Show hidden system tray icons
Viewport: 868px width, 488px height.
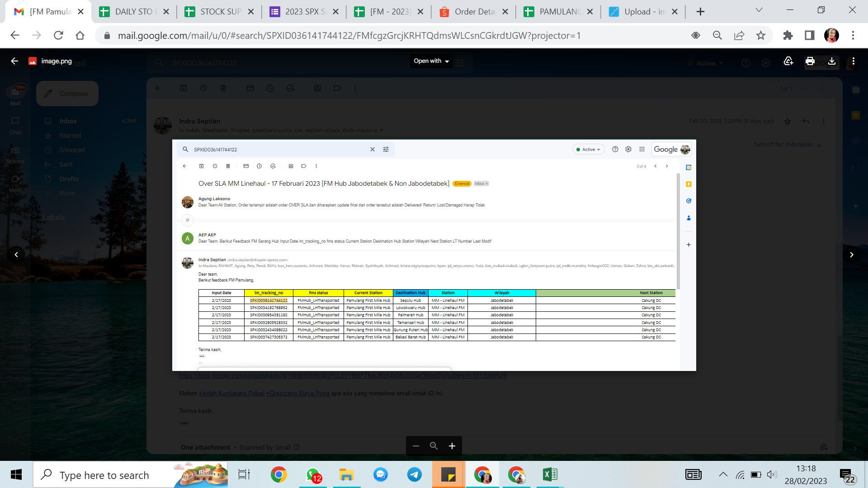pos(723,474)
